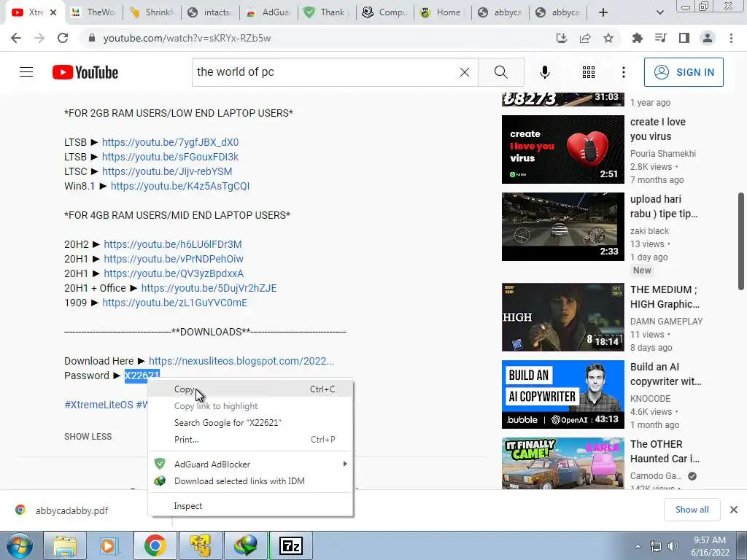The width and height of the screenshot is (747, 560).
Task: Open the Extensions puzzle icon
Action: (637, 38)
